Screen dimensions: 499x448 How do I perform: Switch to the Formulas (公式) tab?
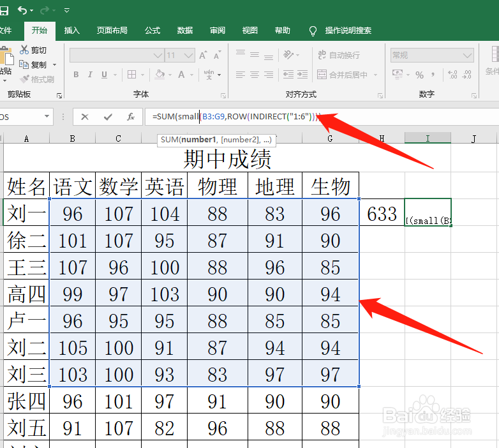tap(153, 31)
